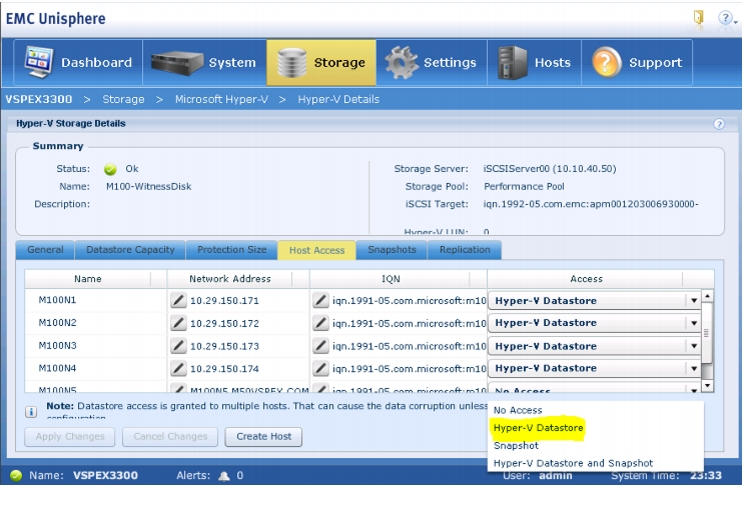Sort by the Name column header
Image resolution: width=743 pixels, height=509 pixels.
88,279
